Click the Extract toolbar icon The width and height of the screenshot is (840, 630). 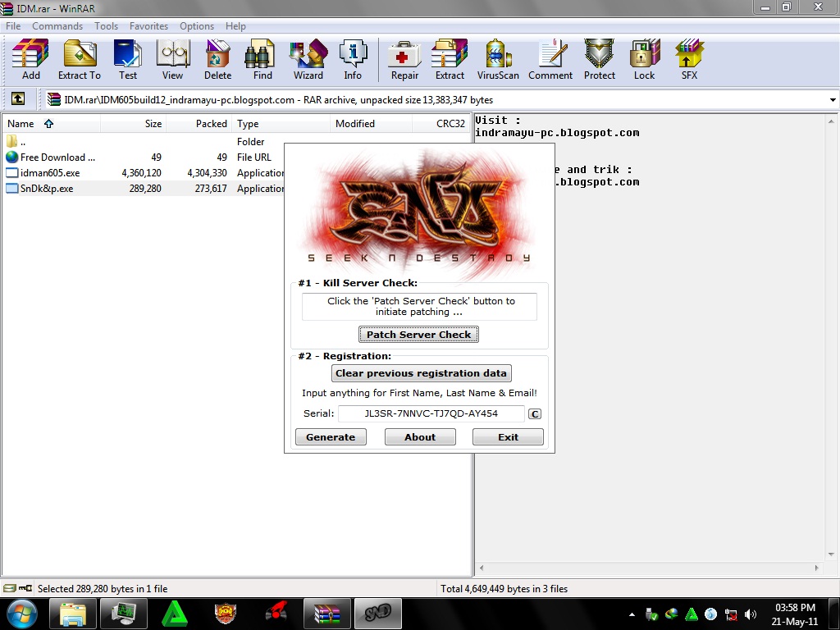click(450, 59)
